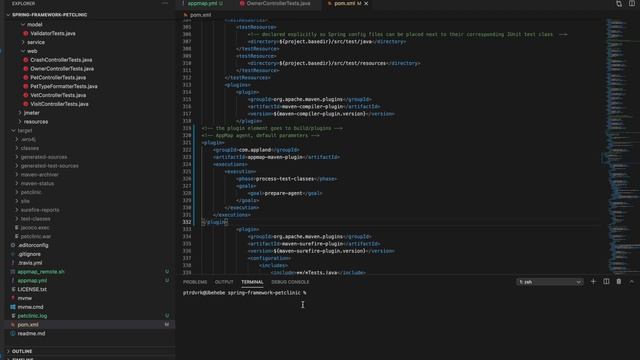Click the prepare-agent goal text

click(x=284, y=193)
